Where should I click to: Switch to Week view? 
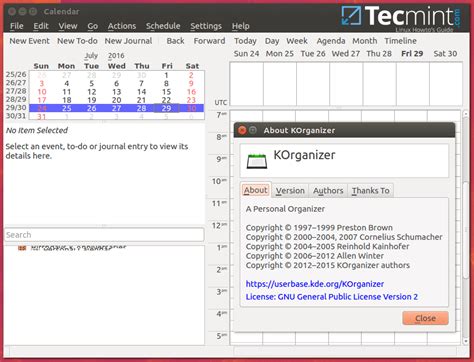(297, 41)
